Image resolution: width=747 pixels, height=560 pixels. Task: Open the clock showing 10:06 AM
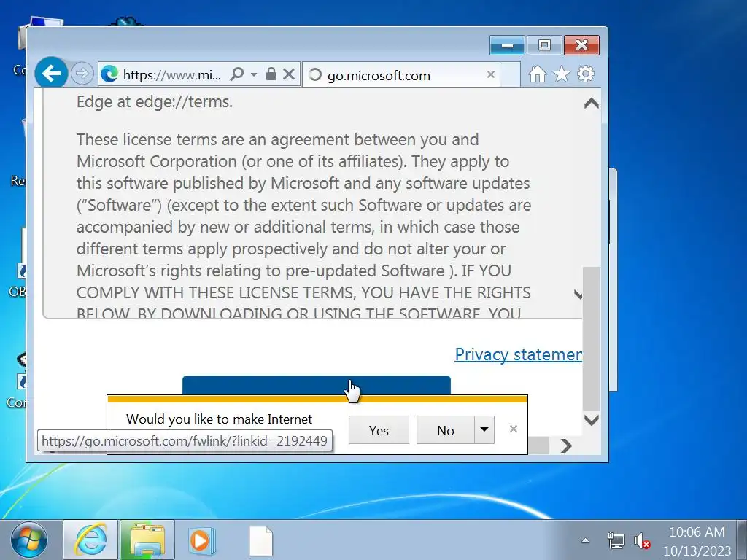point(697,541)
